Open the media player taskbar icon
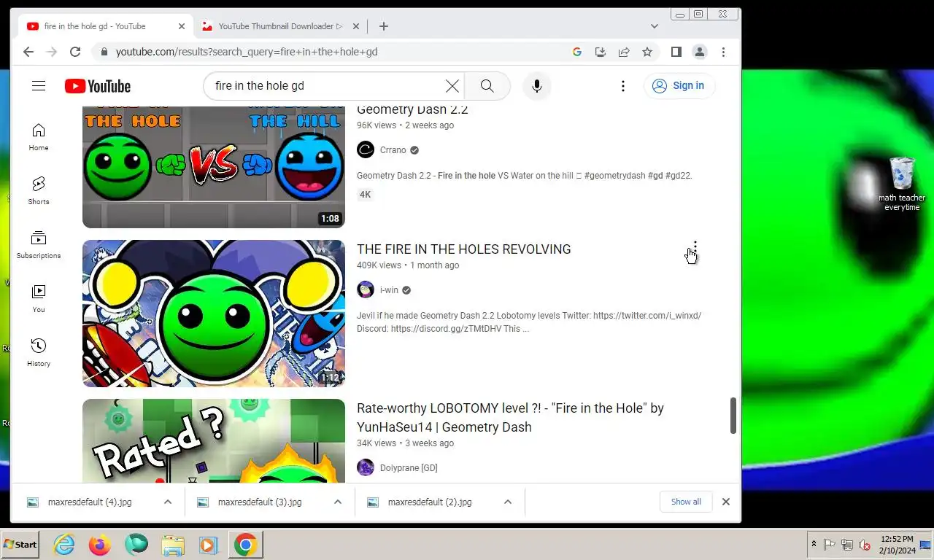This screenshot has width=934, height=560. click(208, 545)
